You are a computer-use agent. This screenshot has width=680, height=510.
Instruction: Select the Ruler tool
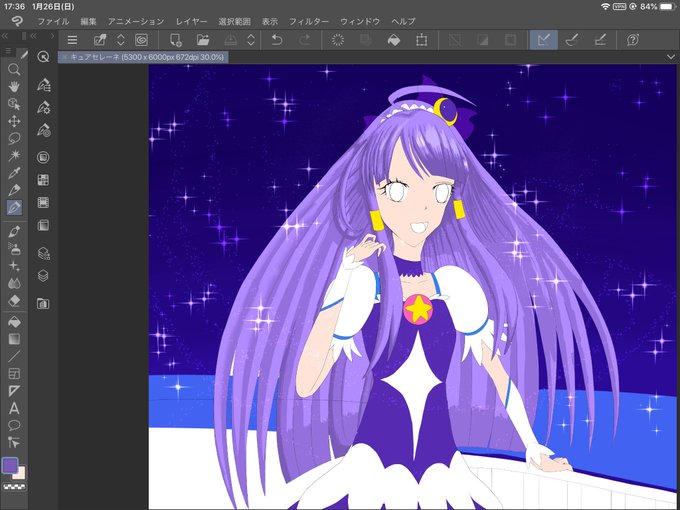(x=14, y=391)
